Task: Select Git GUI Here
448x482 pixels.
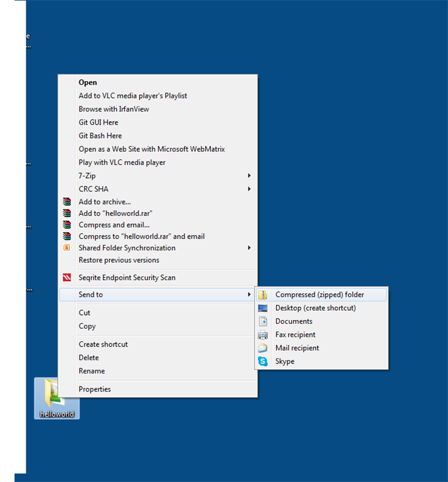Action: pos(158,122)
